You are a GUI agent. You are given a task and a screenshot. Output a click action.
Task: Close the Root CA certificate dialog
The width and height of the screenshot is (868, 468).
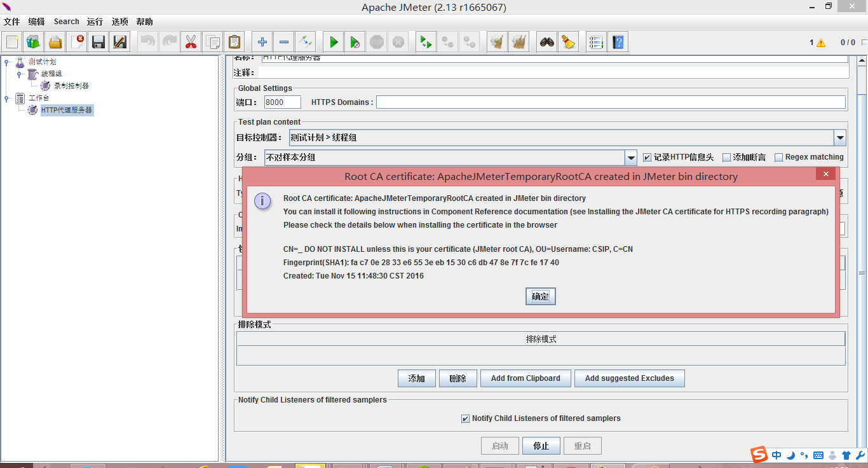click(826, 174)
